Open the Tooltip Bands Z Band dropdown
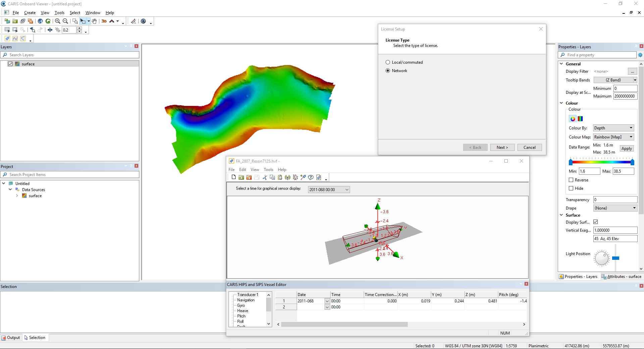This screenshot has height=349, width=644. coord(615,80)
